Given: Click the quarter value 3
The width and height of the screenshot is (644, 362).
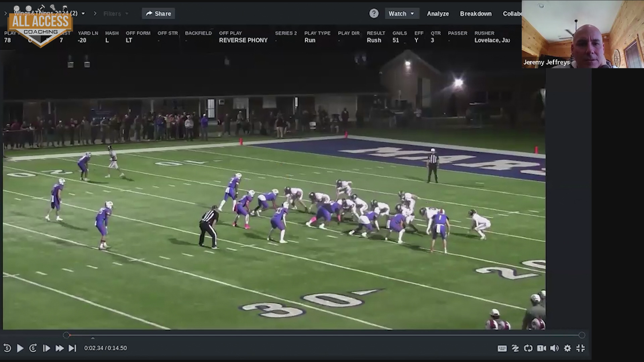Looking at the screenshot, I should tap(432, 40).
